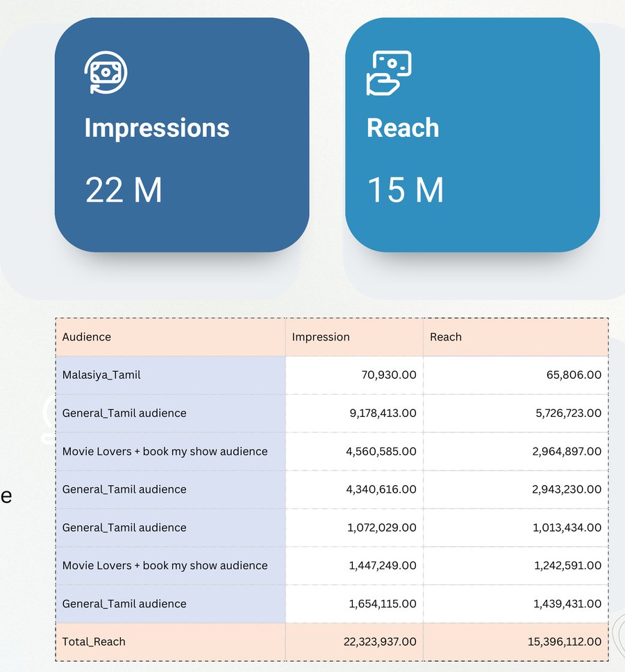The width and height of the screenshot is (625, 672).
Task: Click reach value 2,943,230.00
Action: (x=567, y=489)
